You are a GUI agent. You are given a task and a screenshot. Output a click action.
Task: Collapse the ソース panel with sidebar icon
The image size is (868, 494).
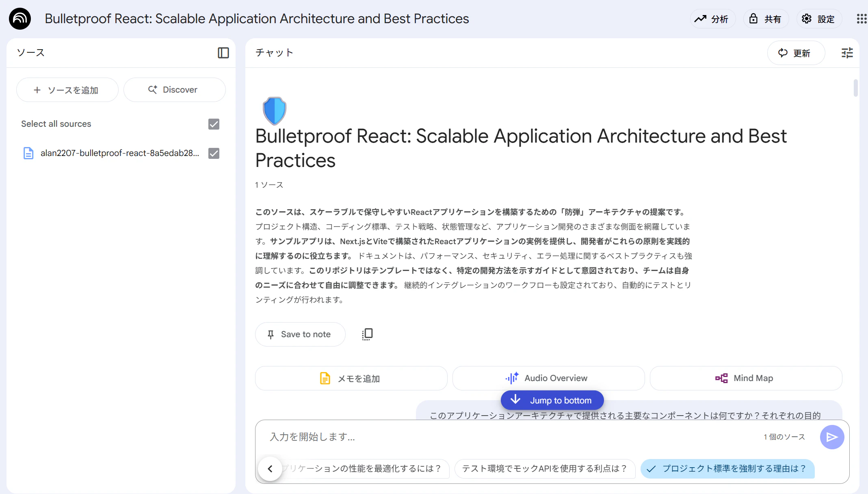point(223,53)
